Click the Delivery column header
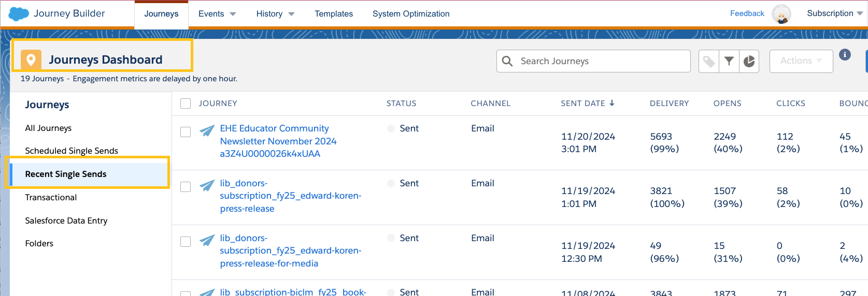The height and width of the screenshot is (296, 868). click(x=670, y=103)
